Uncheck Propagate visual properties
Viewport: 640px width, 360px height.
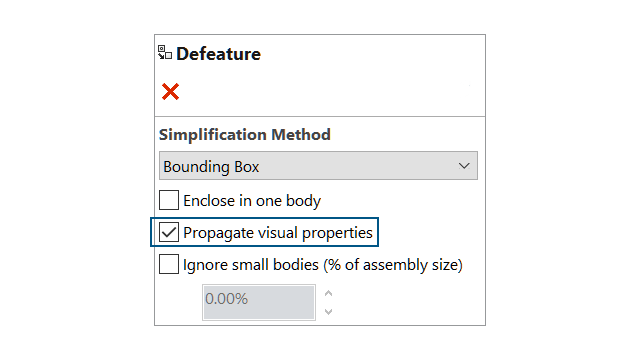(x=169, y=232)
